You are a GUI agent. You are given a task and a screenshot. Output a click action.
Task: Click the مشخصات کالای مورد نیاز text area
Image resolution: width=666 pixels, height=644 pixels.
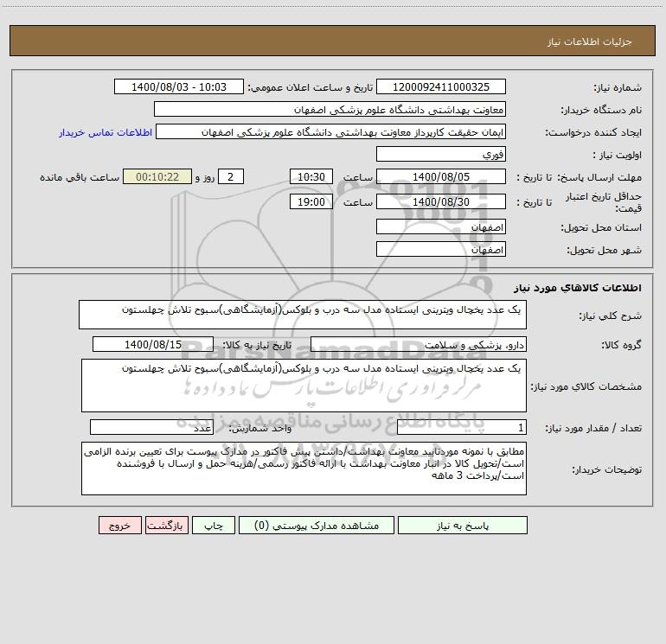(304, 386)
